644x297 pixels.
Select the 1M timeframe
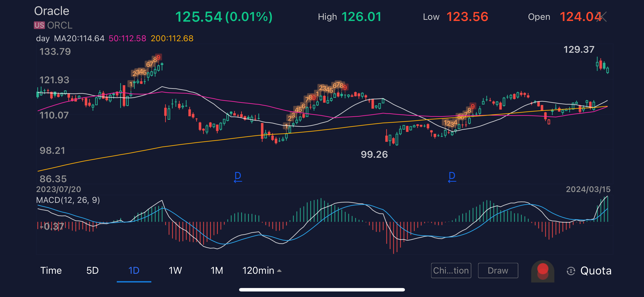(217, 271)
